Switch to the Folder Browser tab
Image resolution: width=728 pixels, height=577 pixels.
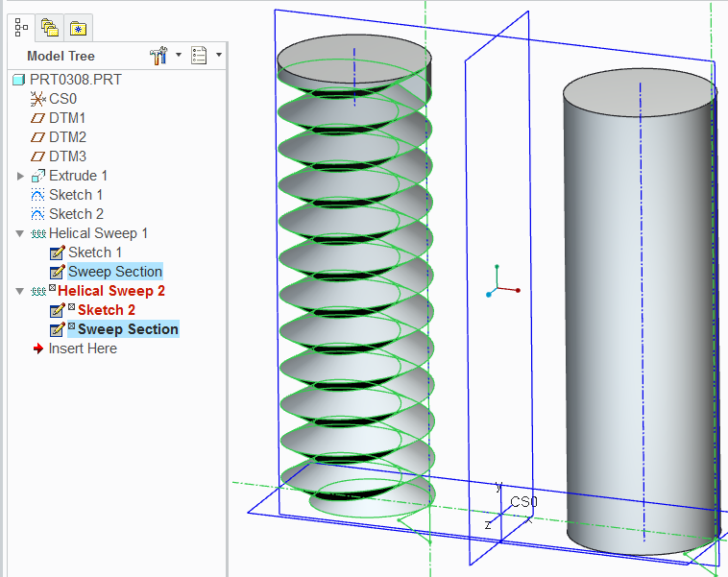pyautogui.click(x=49, y=28)
